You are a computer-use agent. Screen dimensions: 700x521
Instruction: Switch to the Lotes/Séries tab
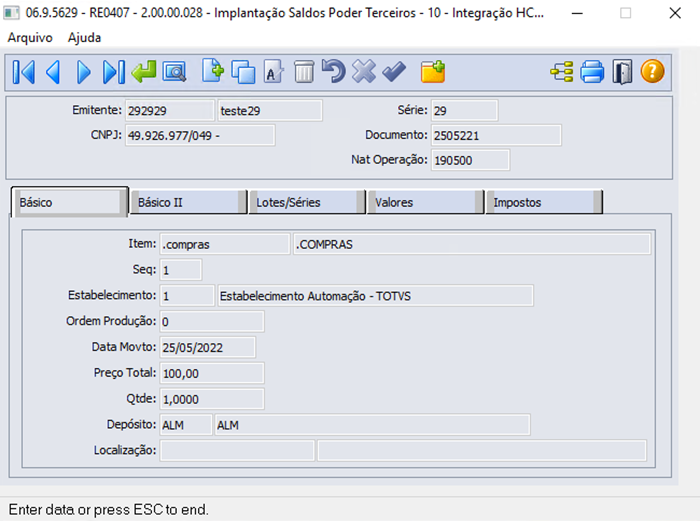pyautogui.click(x=307, y=202)
